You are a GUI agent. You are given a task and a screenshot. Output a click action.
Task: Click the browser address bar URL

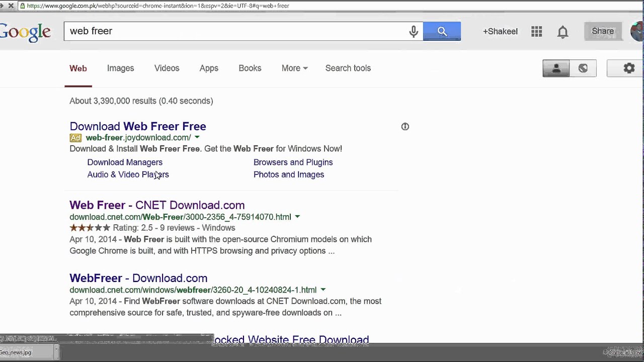157,6
